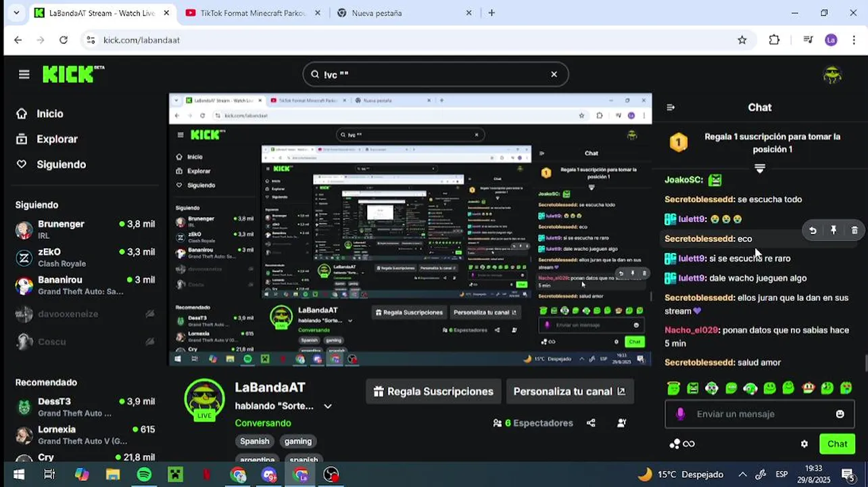This screenshot has height=487, width=868.
Task: Open OBS Studio from the taskbar
Action: (x=331, y=475)
